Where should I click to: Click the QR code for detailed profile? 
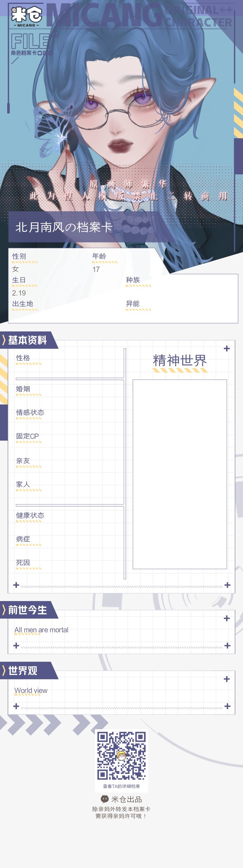pyautogui.click(x=121, y=755)
